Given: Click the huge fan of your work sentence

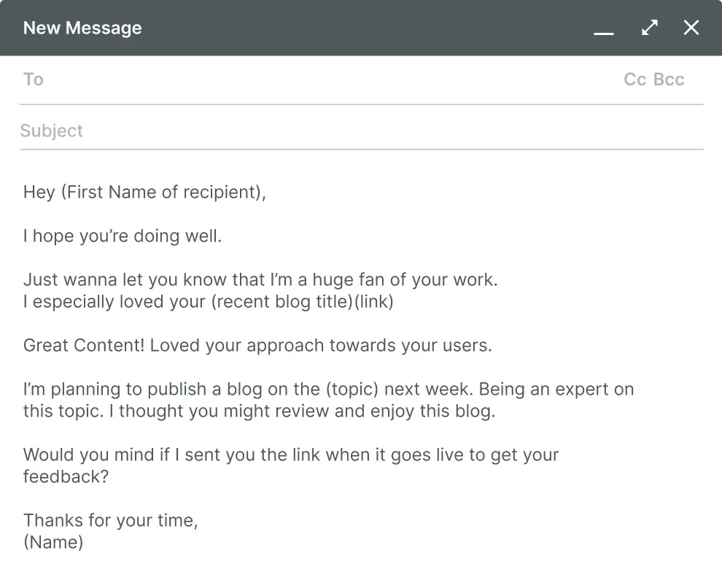Looking at the screenshot, I should pyautogui.click(x=260, y=279).
